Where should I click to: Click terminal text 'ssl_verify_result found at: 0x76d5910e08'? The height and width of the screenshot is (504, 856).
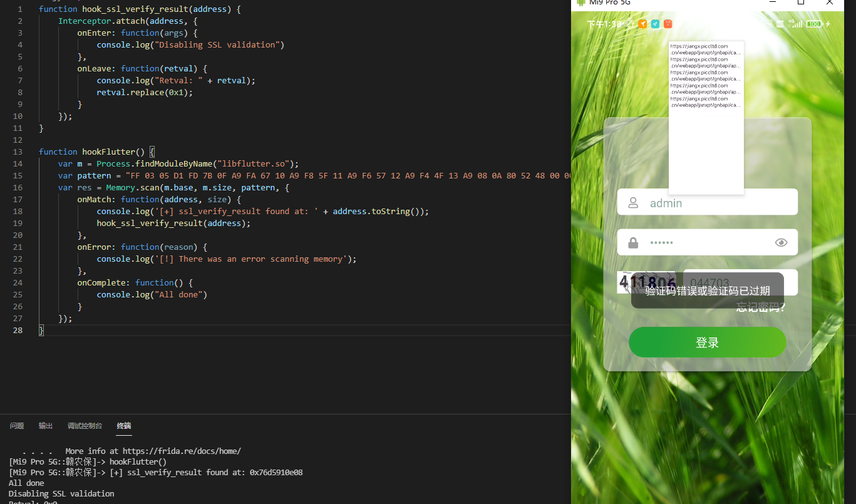pos(215,472)
